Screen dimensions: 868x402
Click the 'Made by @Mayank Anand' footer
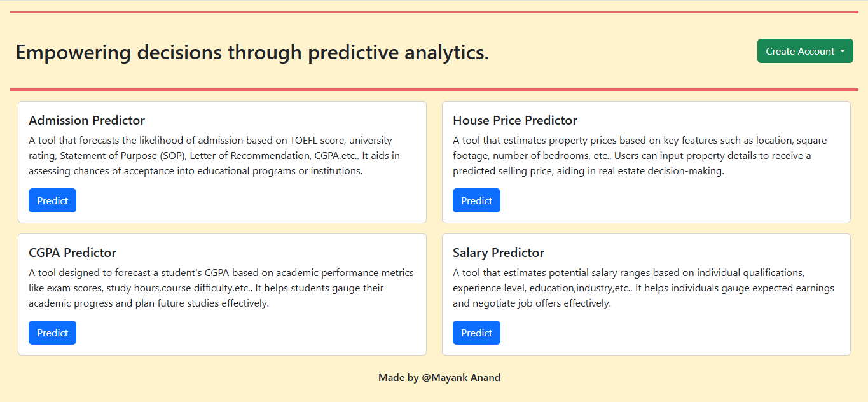(x=439, y=378)
